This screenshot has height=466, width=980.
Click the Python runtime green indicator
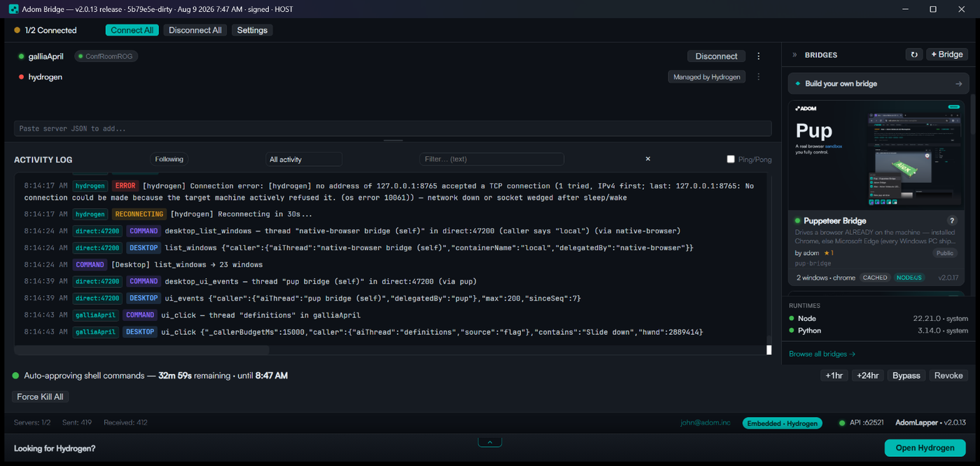[792, 331]
